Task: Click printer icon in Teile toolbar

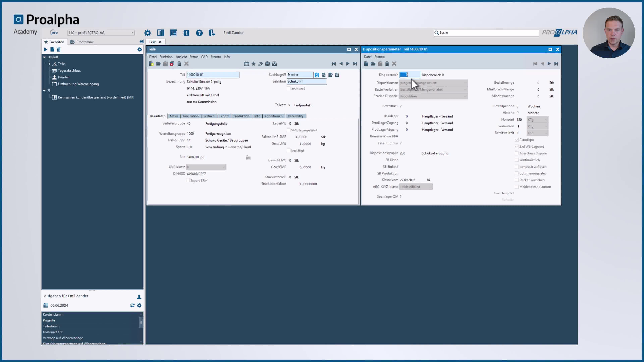Action: 267,64
